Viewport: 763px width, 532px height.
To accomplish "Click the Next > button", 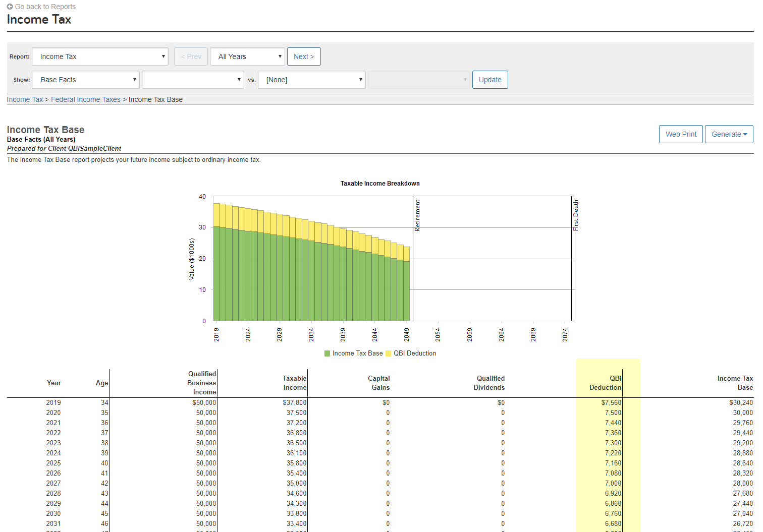I will [x=304, y=56].
